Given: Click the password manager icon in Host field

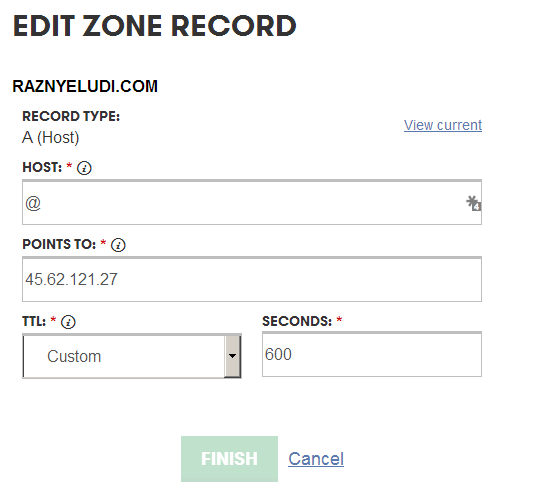Looking at the screenshot, I should coord(473,203).
